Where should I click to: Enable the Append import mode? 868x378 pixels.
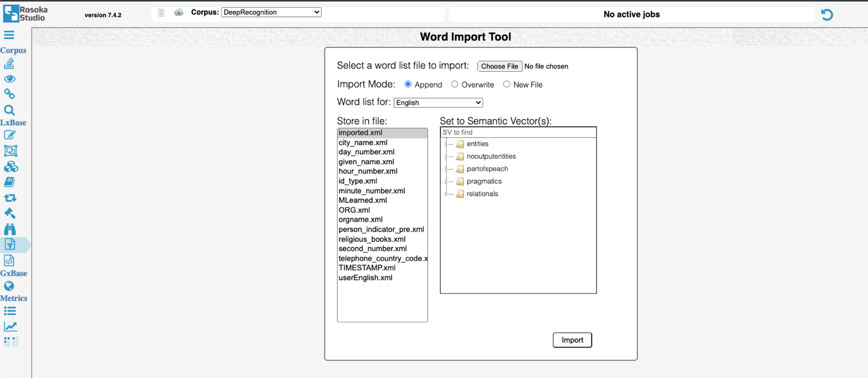[x=408, y=84]
